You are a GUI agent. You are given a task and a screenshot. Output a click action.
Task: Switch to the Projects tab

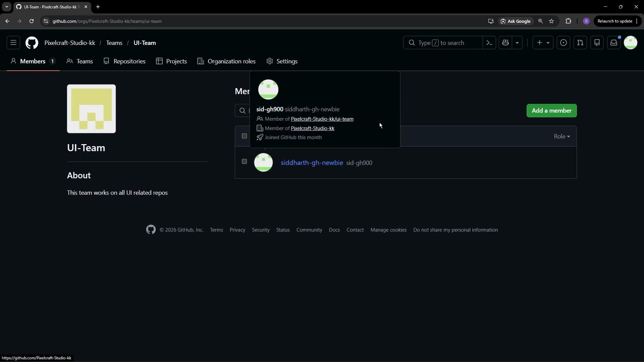[171, 61]
